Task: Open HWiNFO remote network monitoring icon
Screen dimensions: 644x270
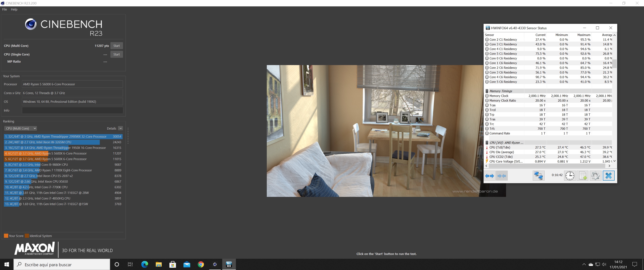Action: pyautogui.click(x=538, y=175)
